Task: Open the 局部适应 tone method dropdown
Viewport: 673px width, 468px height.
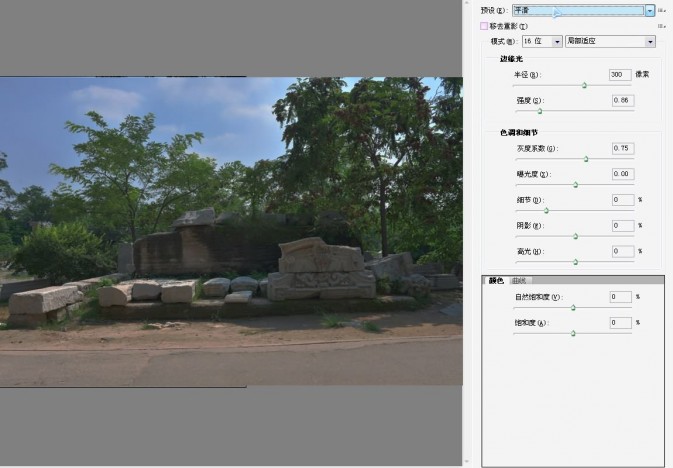Action: (610, 41)
